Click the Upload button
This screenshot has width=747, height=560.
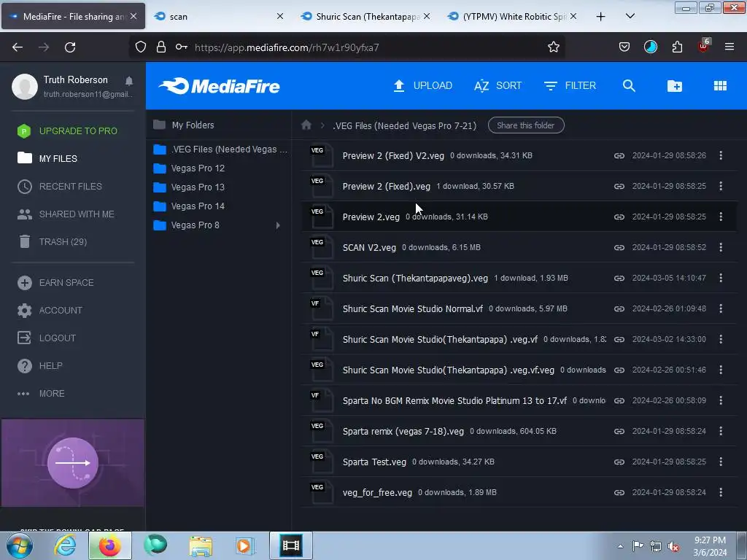point(422,86)
